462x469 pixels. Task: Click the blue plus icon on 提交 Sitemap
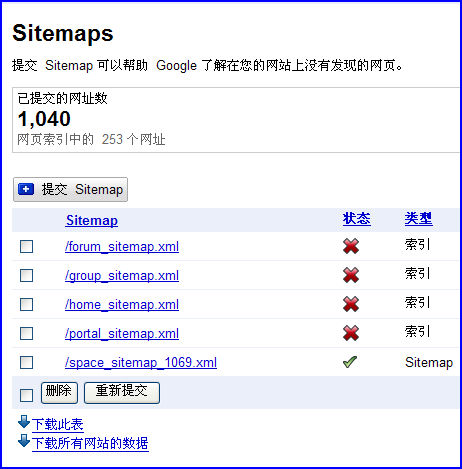pos(26,189)
